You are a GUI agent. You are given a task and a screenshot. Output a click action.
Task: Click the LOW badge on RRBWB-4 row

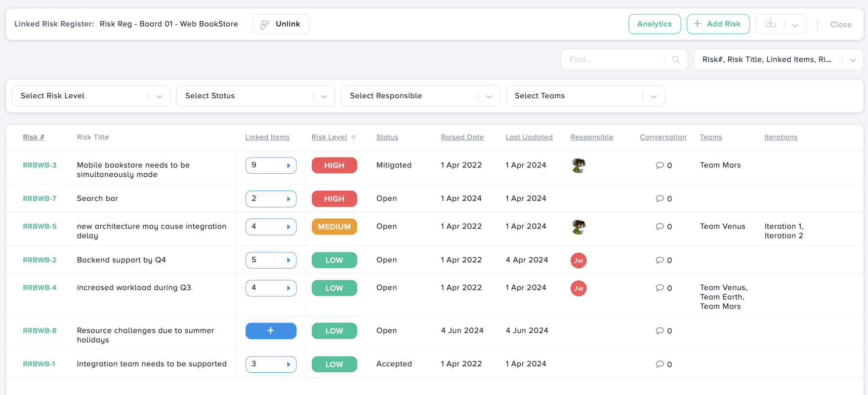(x=334, y=288)
